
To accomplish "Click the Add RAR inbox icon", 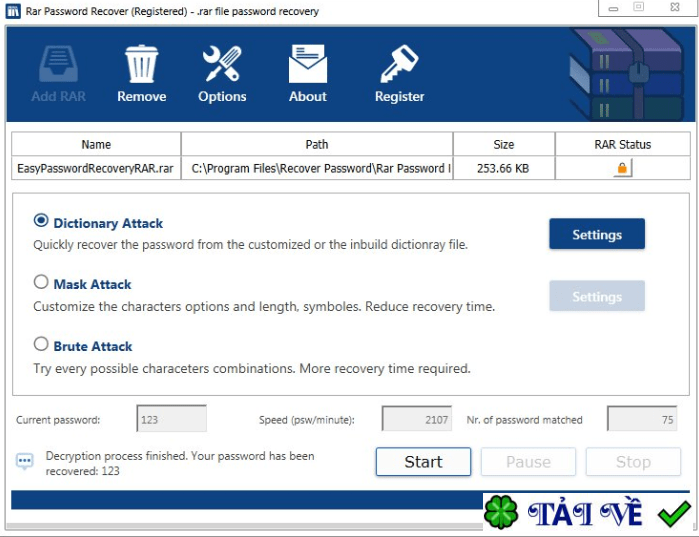I will point(58,64).
